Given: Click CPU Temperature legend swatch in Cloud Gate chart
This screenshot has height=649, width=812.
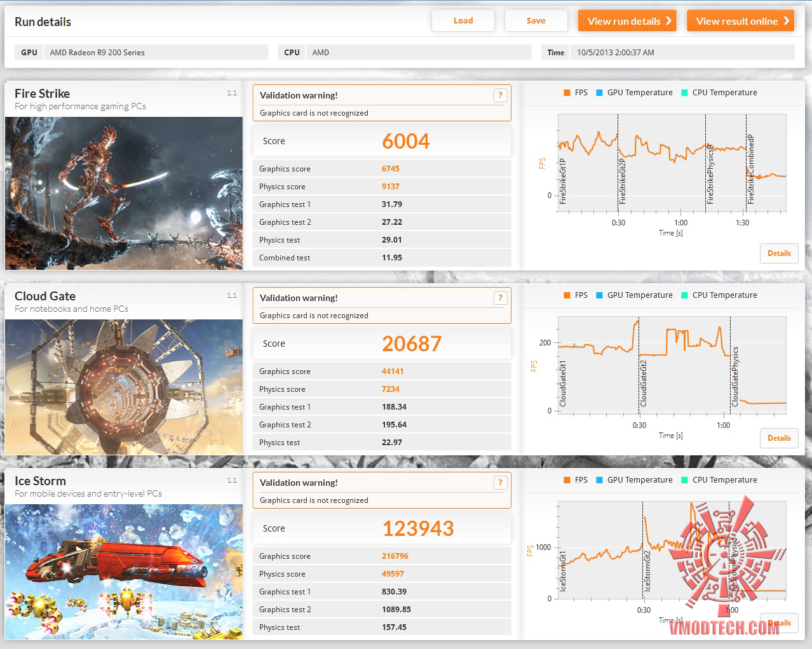Looking at the screenshot, I should tap(684, 295).
